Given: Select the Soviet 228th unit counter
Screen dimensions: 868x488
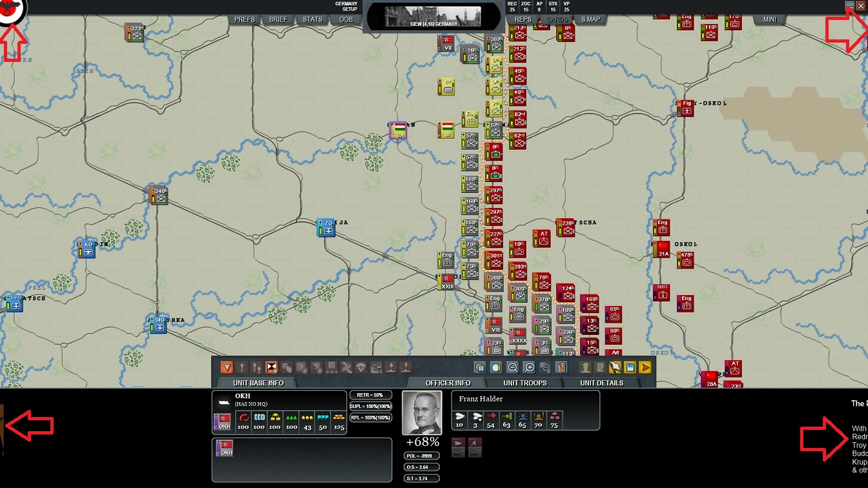Looking at the screenshot, I should (566, 227).
